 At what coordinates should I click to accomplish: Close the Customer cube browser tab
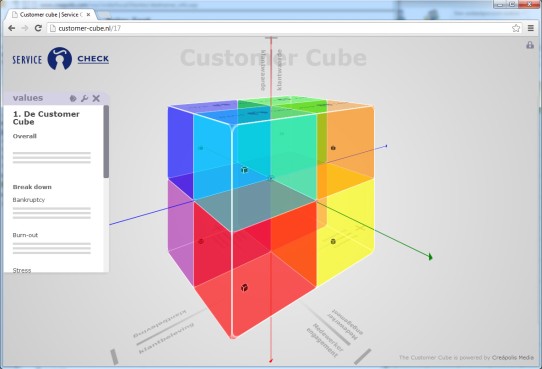point(88,15)
